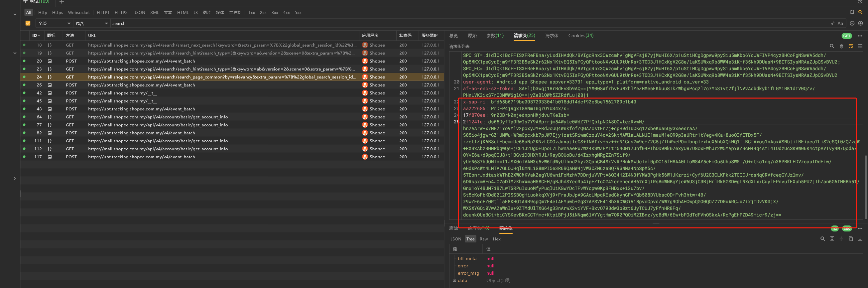Viewport: 868px width, 288px height.
Task: Select the All filter toggle
Action: click(x=29, y=13)
